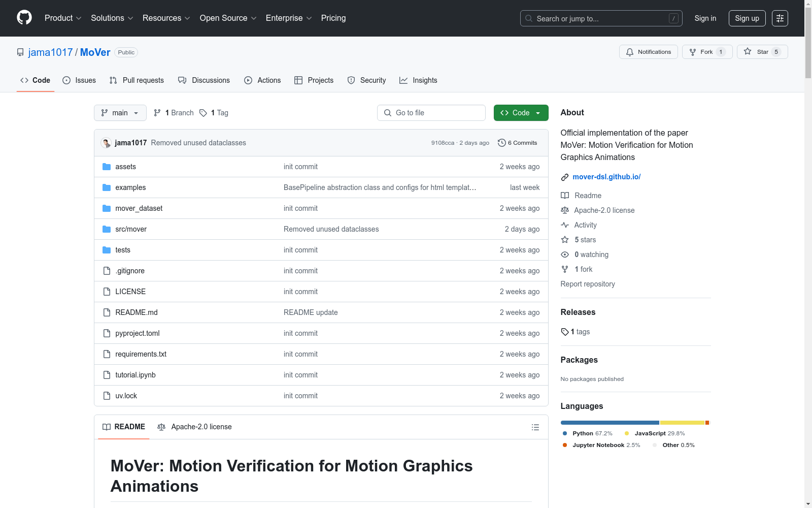View the 6 Commits history
This screenshot has width=812, height=508.
[518, 143]
